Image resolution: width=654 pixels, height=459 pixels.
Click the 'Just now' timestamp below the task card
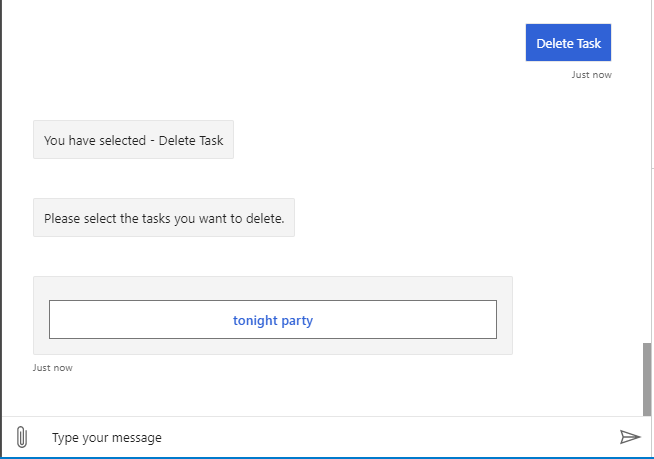(x=52, y=368)
